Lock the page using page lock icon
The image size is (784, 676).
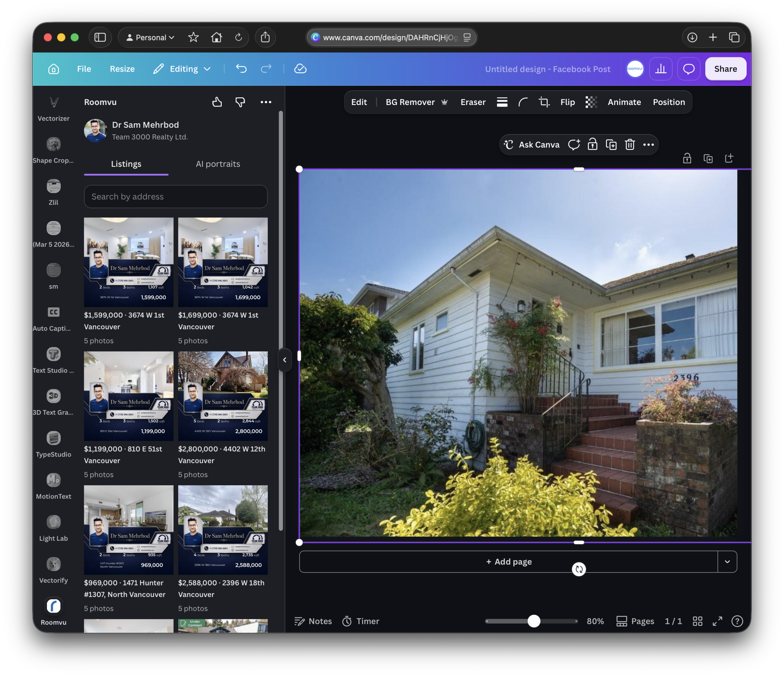coord(687,158)
